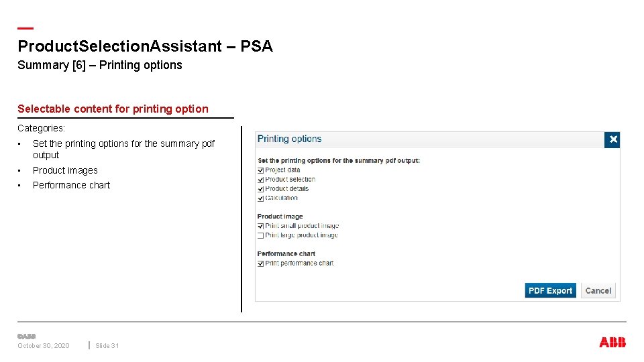Click the red Selectable content heading
The width and height of the screenshot is (644, 362).
click(113, 109)
